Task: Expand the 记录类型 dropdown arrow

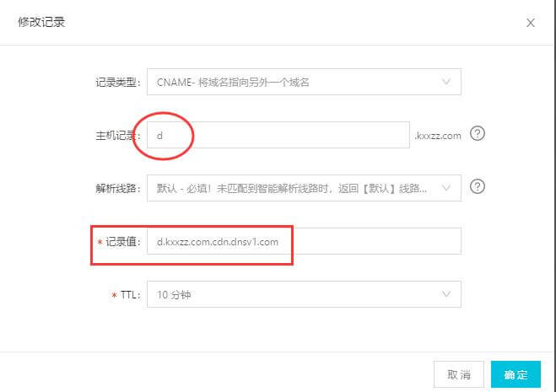Action: pyautogui.click(x=446, y=82)
